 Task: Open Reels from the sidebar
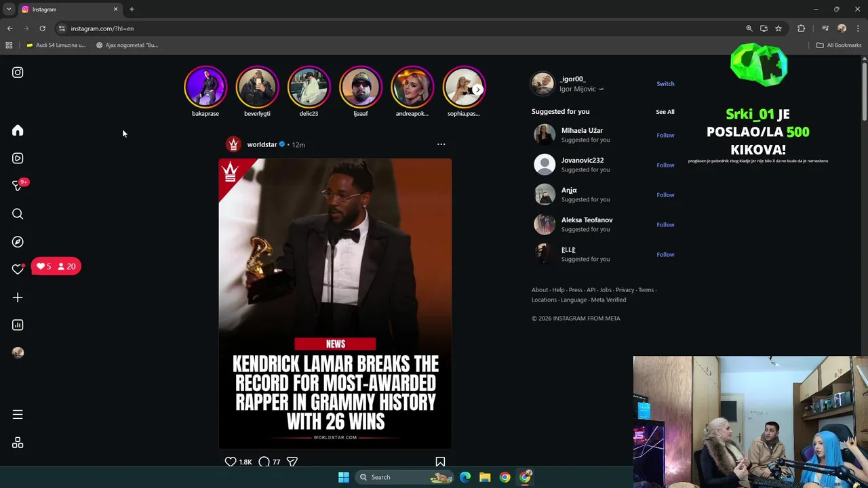click(18, 158)
